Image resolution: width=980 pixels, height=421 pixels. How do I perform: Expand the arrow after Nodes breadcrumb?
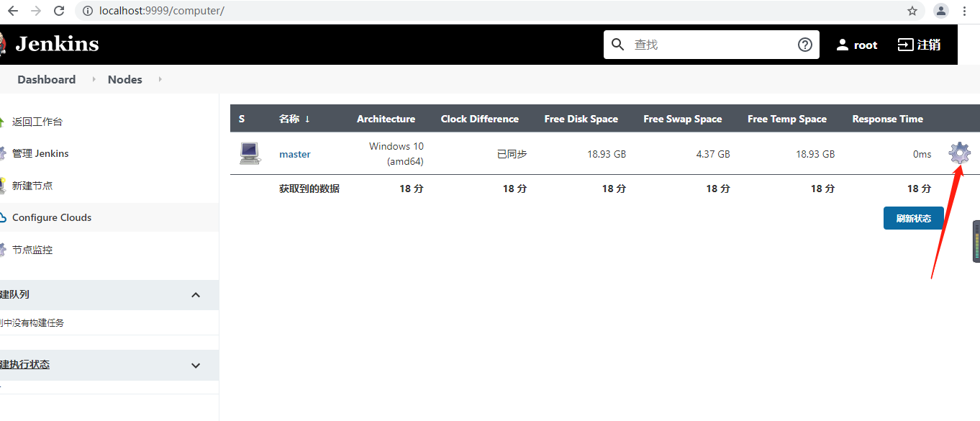click(160, 79)
